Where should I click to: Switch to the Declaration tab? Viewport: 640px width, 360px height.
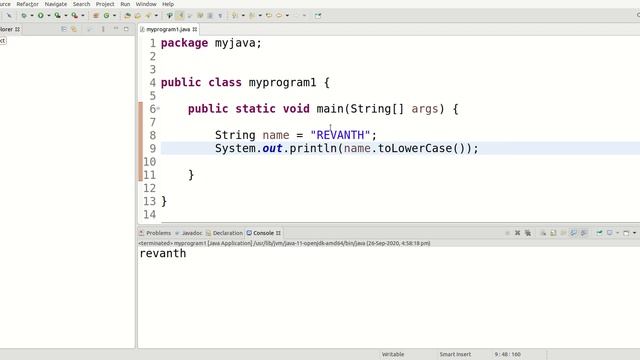click(x=224, y=233)
